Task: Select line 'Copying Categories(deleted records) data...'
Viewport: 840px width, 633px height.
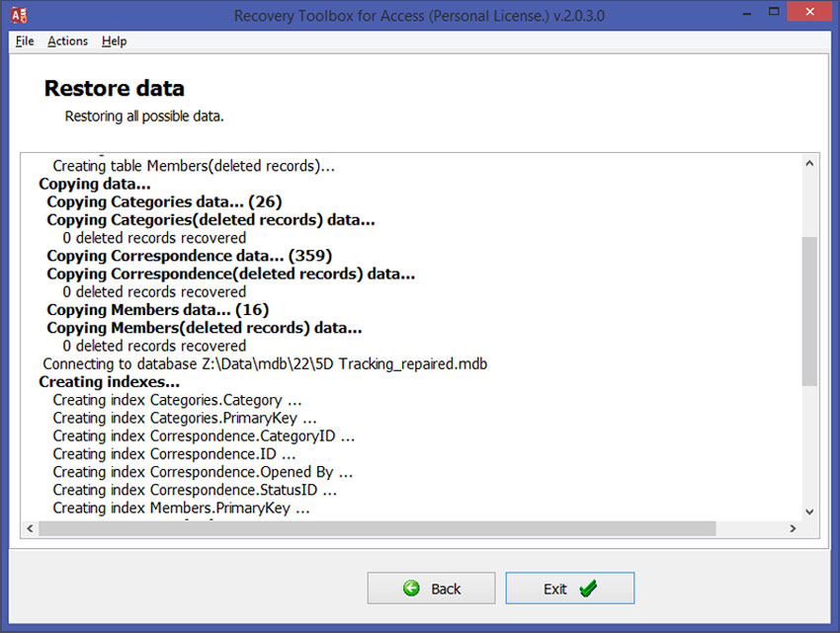Action: [x=211, y=220]
